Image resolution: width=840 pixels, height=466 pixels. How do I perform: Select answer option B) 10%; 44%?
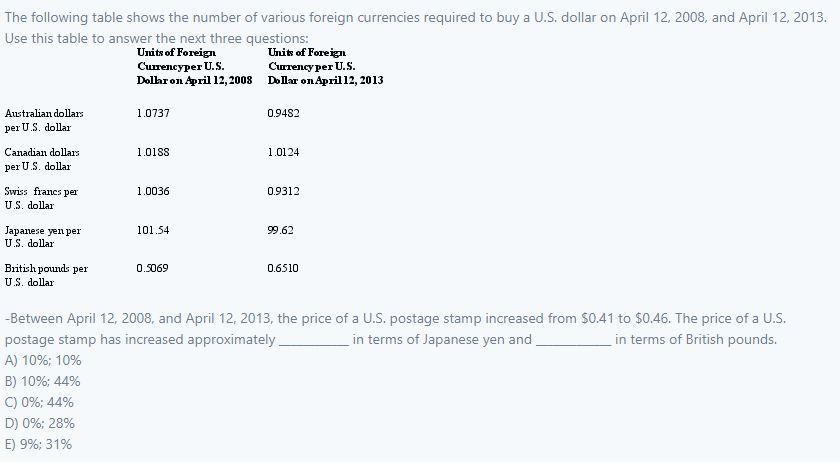(x=43, y=381)
